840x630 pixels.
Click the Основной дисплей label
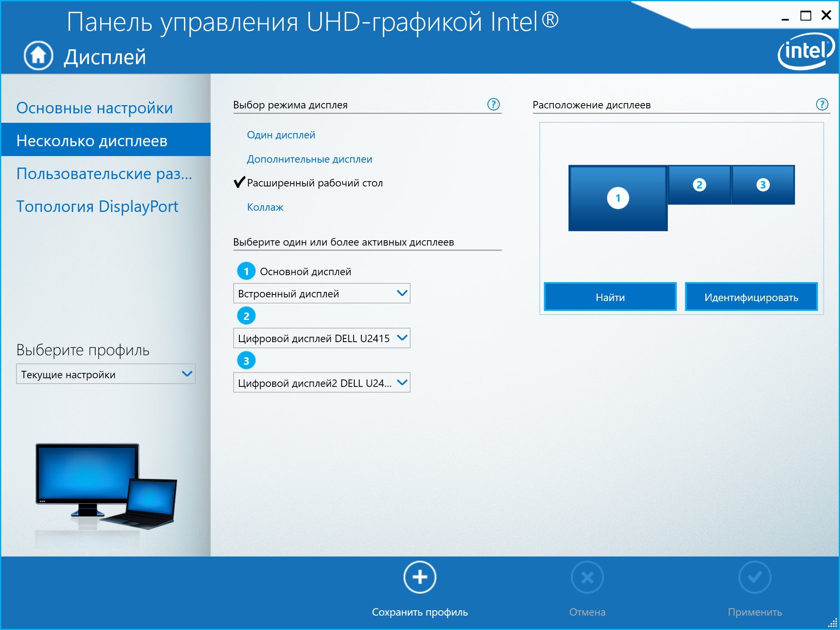305,271
